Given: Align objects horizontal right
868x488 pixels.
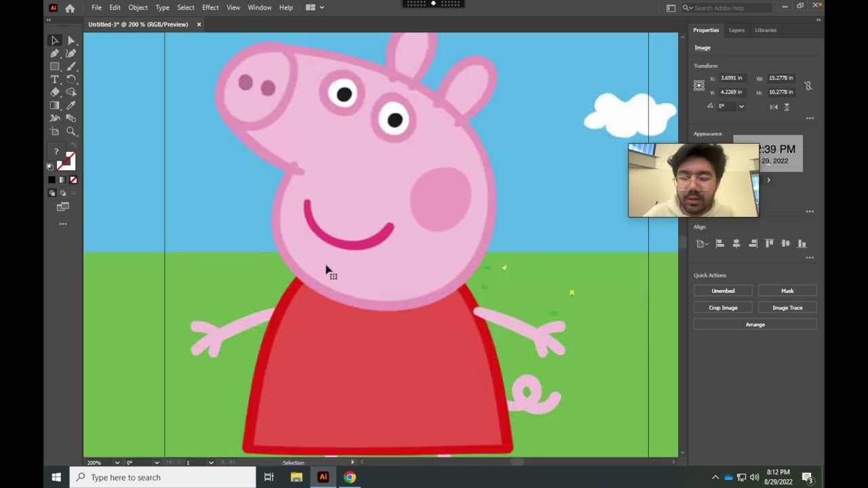Looking at the screenshot, I should coord(753,243).
